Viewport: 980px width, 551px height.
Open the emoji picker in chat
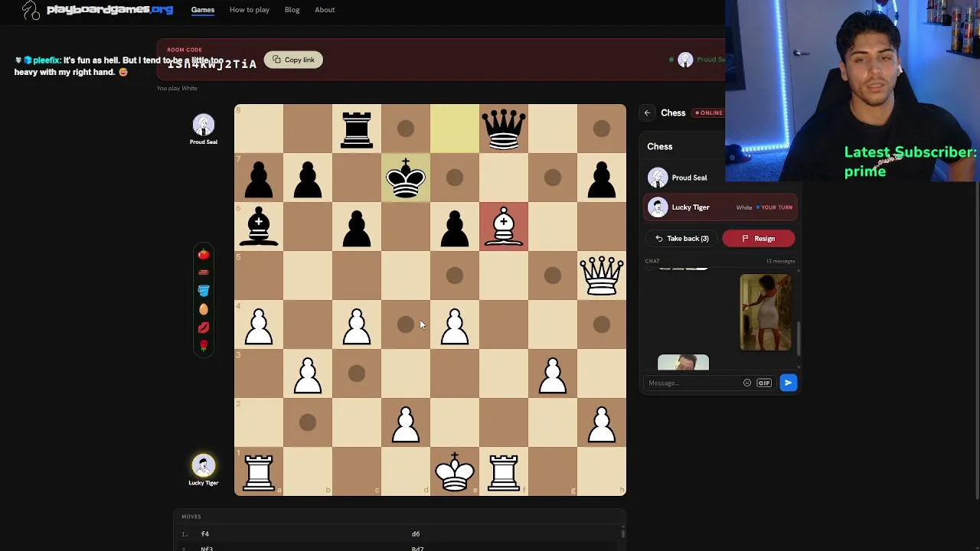pyautogui.click(x=747, y=383)
